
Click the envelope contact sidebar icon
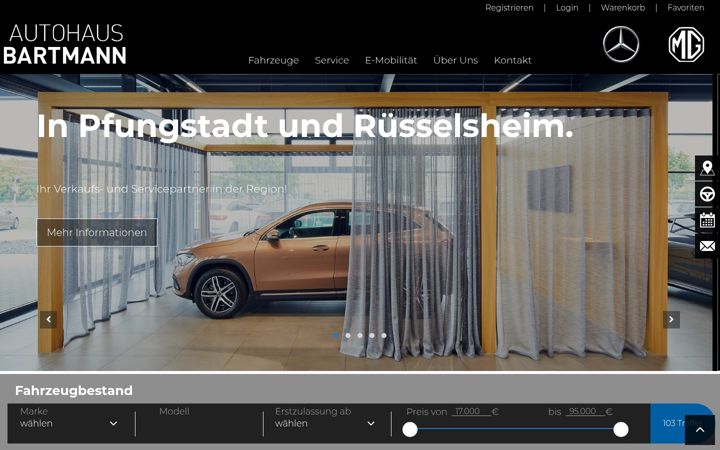click(x=707, y=246)
